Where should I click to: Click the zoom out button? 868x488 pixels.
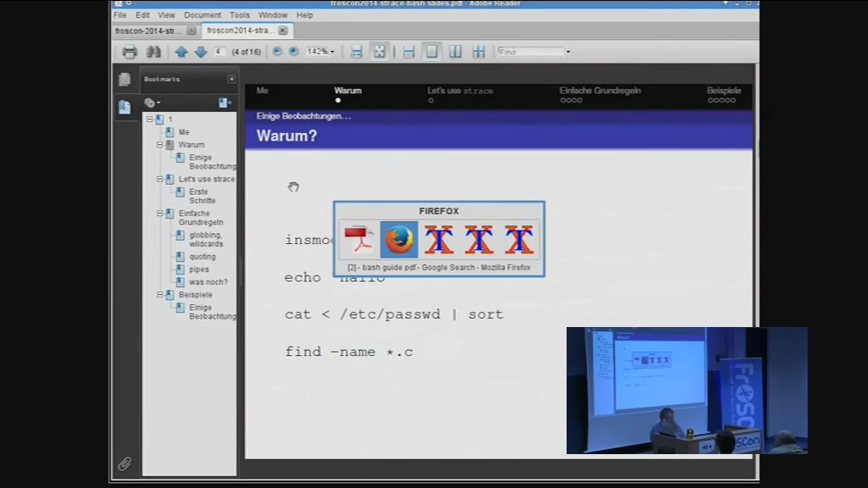[x=277, y=52]
